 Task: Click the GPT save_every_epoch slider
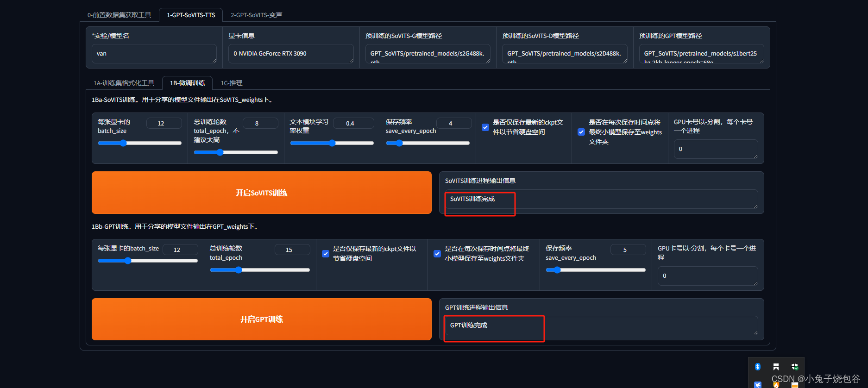(x=596, y=270)
